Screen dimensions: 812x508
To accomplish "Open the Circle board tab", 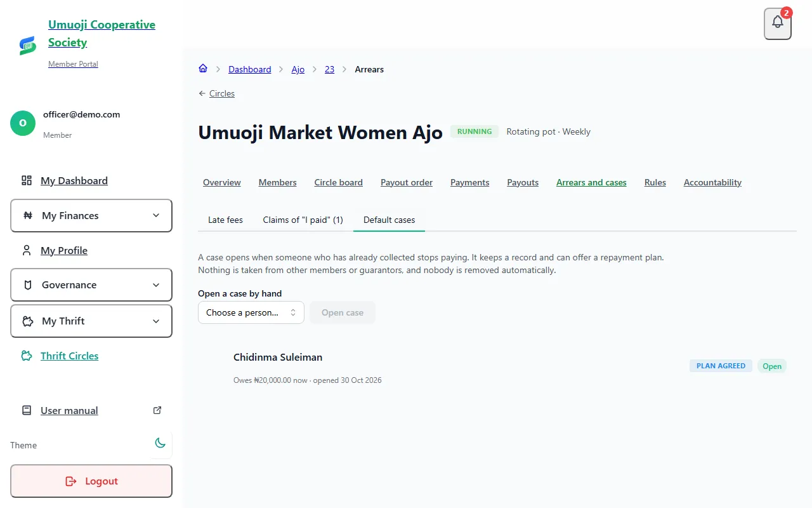I will [x=339, y=182].
